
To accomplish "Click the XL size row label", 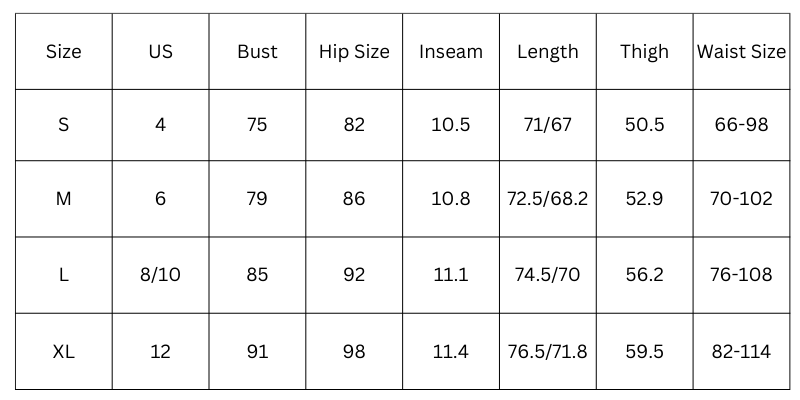I will tap(64, 351).
